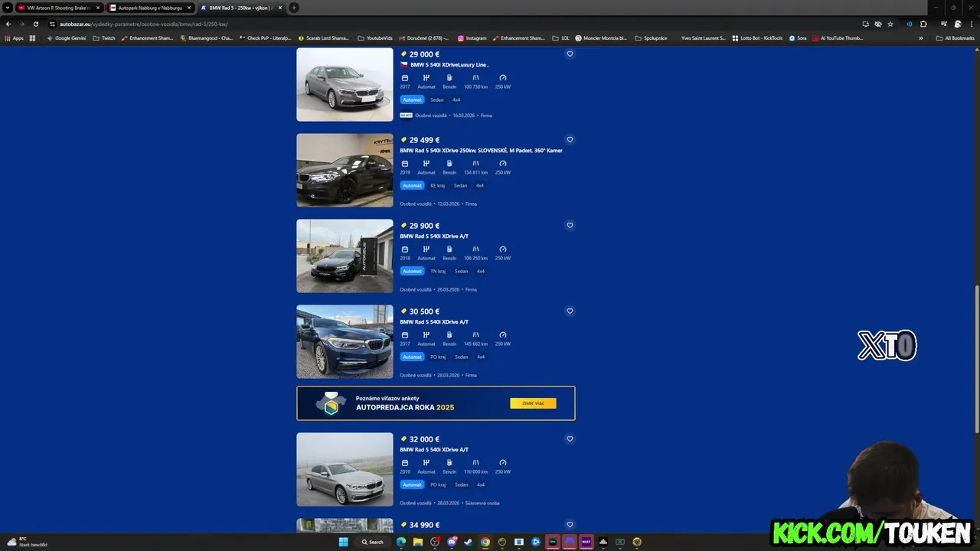Image resolution: width=980 pixels, height=551 pixels.
Task: Open the YoutubeVids bookmarks folder
Action: [375, 38]
